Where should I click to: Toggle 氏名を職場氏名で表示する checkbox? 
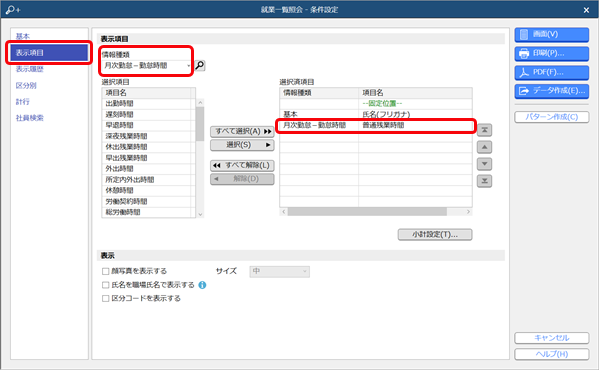pos(105,285)
